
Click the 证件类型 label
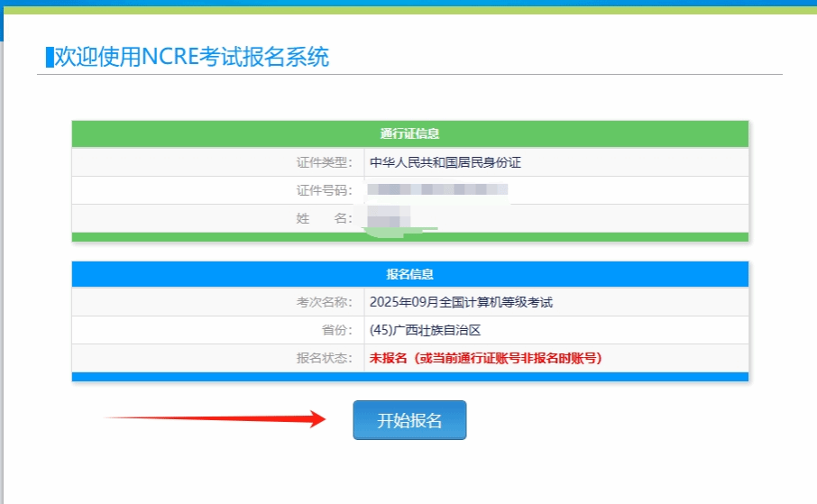[x=324, y=162]
